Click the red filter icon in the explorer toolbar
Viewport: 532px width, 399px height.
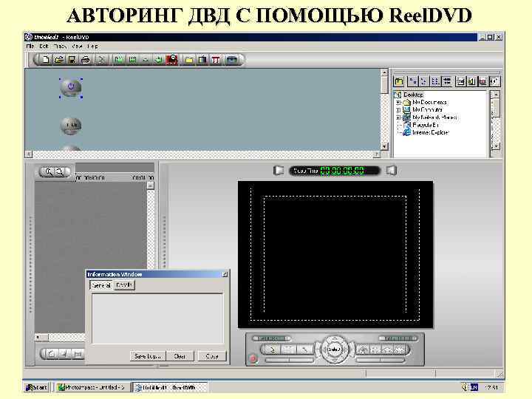pyautogui.click(x=482, y=81)
